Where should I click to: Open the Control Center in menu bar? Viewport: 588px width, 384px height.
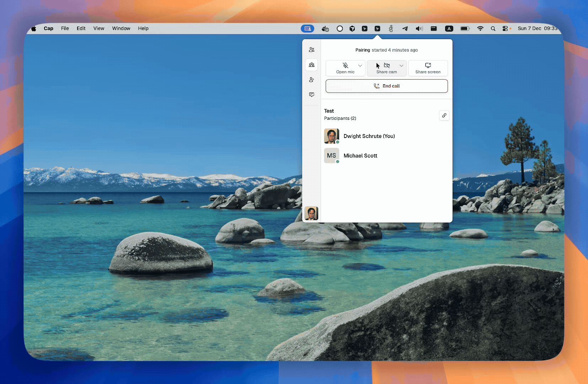[x=505, y=29]
